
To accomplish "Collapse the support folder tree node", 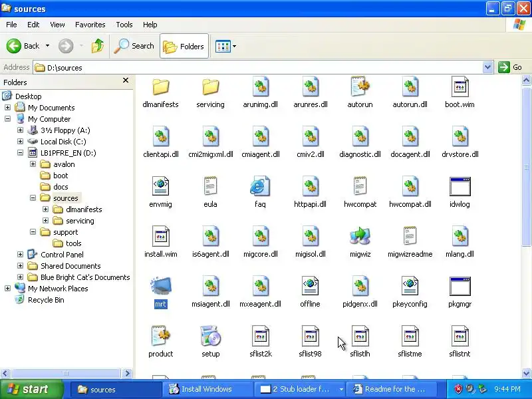I will point(33,232).
